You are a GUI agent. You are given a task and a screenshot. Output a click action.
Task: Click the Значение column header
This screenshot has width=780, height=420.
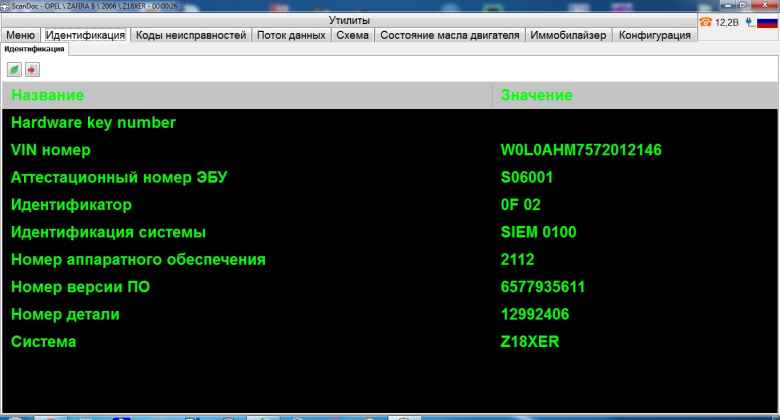tap(537, 95)
